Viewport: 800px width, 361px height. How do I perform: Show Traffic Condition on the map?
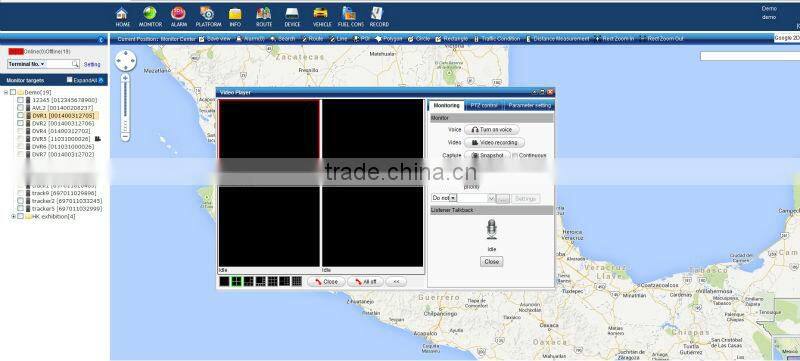(497, 39)
